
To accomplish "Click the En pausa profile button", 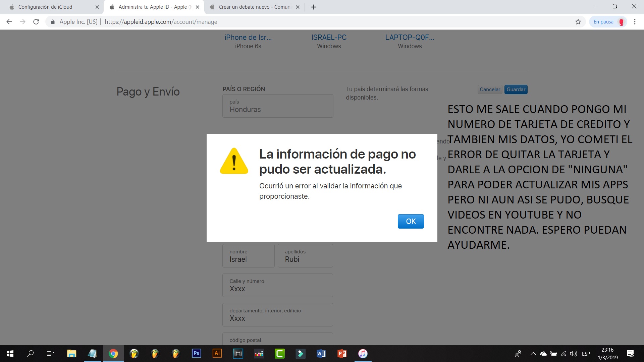I will click(608, 22).
